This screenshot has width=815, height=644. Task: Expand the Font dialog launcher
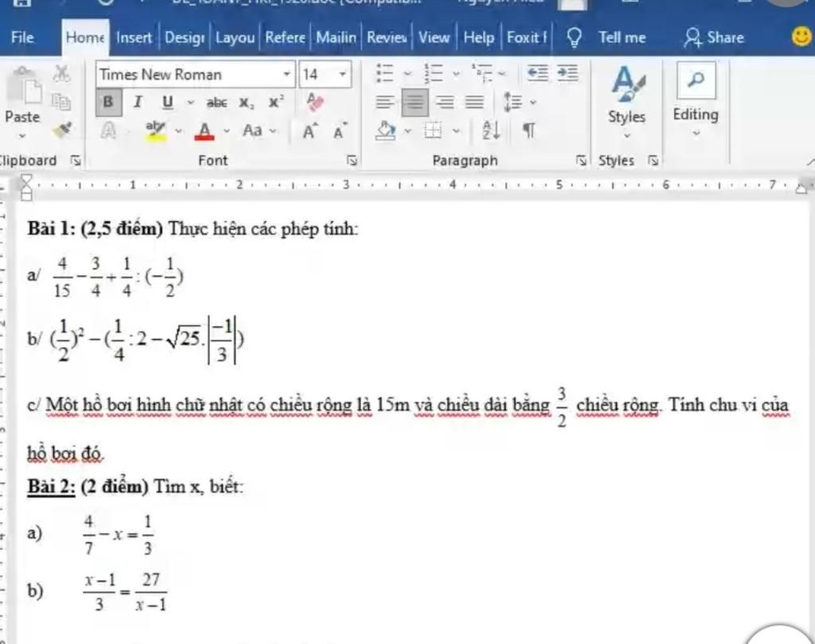pyautogui.click(x=352, y=161)
